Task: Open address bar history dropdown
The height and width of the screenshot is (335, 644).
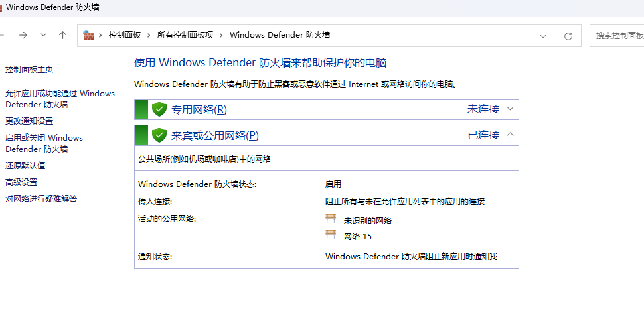Action: pyautogui.click(x=543, y=36)
